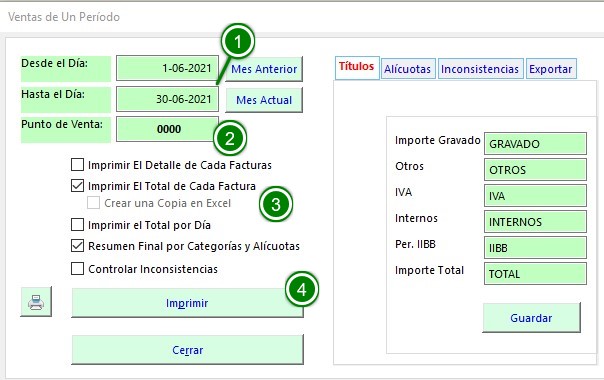The height and width of the screenshot is (380, 604).
Task: Select the Exportar tab
Action: (x=550, y=69)
